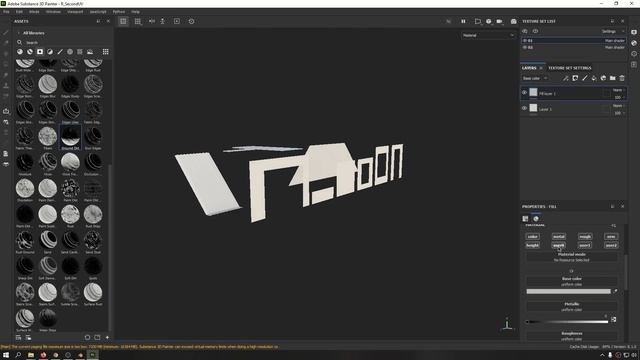Hide Fill layer 1 using eye icon

(x=524, y=93)
